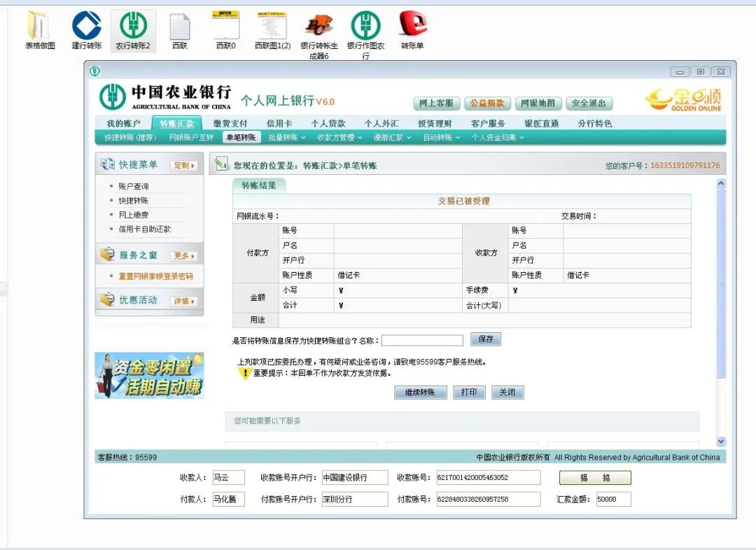Image resolution: width=756 pixels, height=550 pixels.
Task: Click the 快捷菜单 panel icon
Action: [x=108, y=164]
